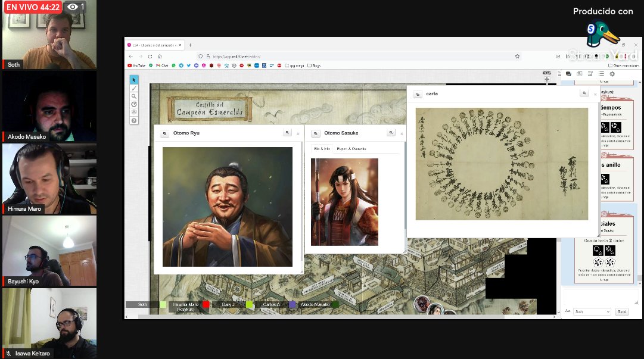Screen dimensions: 644x359
Task: Activate the Zoom magnifier tool
Action: [134, 96]
